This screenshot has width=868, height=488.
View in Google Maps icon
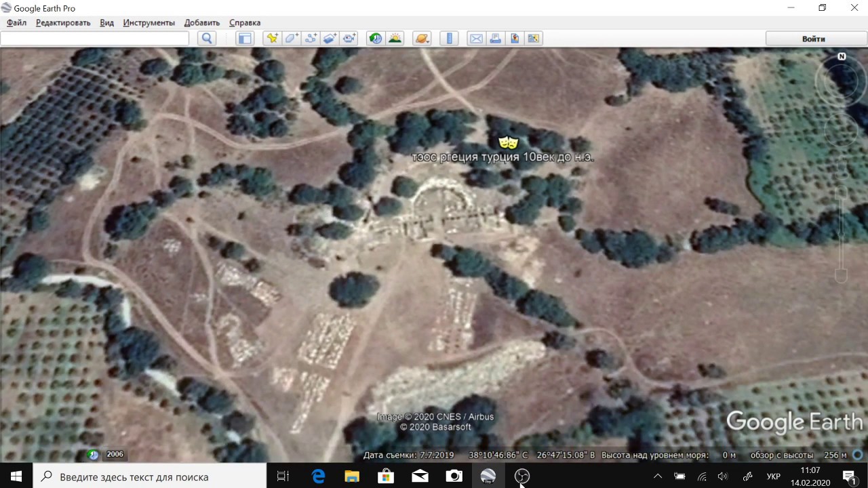coord(534,39)
